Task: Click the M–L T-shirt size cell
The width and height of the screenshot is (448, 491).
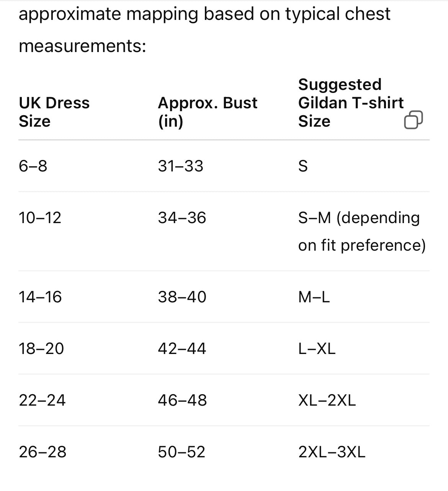Action: point(314,297)
